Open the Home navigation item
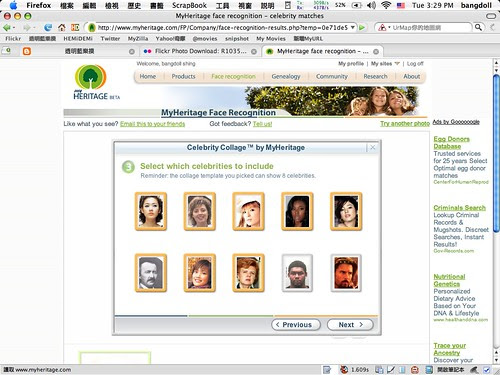 pos(148,76)
